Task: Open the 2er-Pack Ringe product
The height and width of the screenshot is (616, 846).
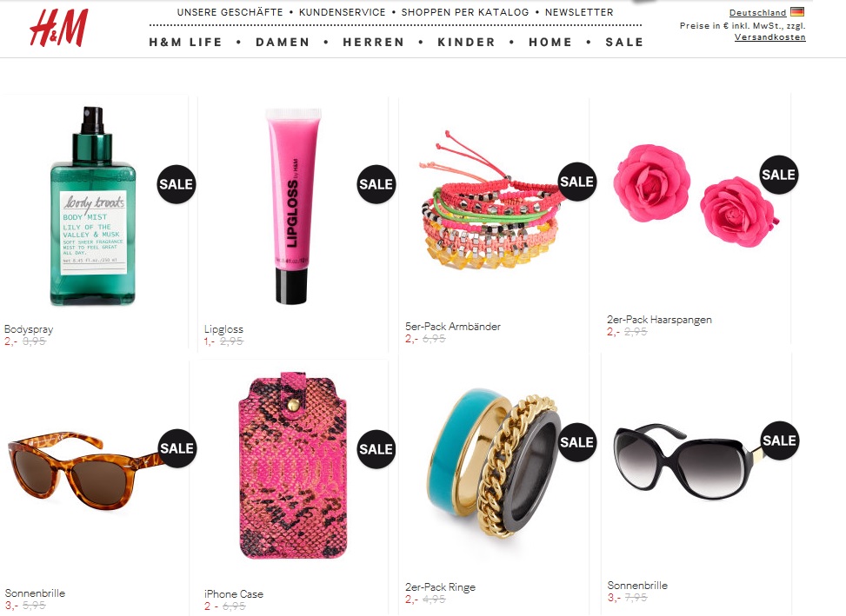Action: point(440,587)
